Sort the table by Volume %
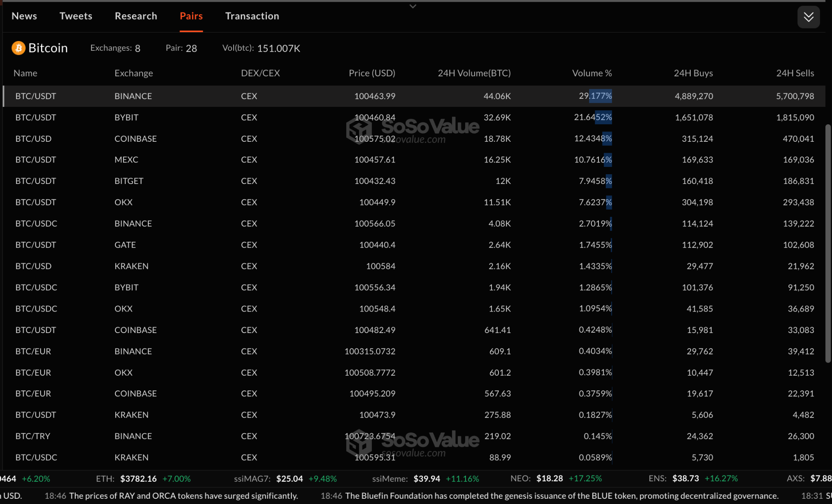 [591, 73]
